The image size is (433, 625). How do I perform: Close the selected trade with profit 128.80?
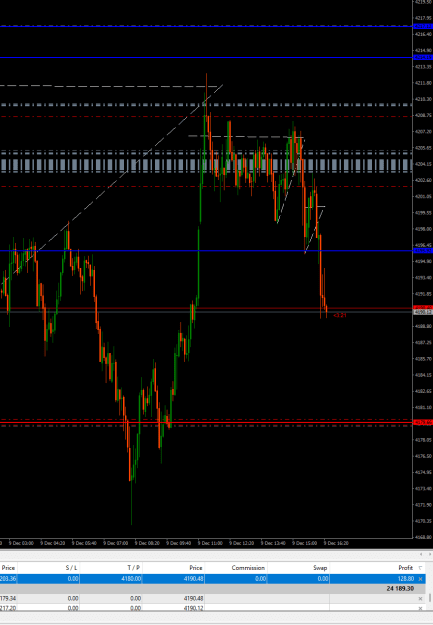[420, 579]
